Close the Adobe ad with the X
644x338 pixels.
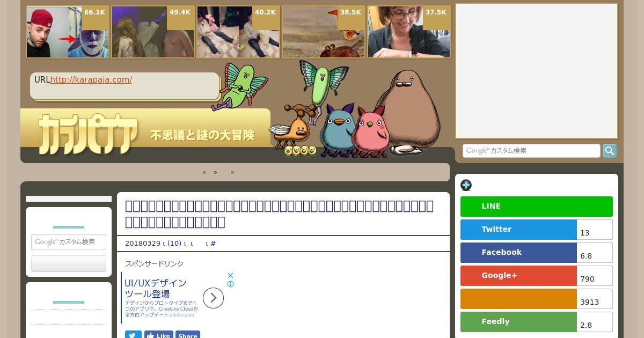click(230, 275)
